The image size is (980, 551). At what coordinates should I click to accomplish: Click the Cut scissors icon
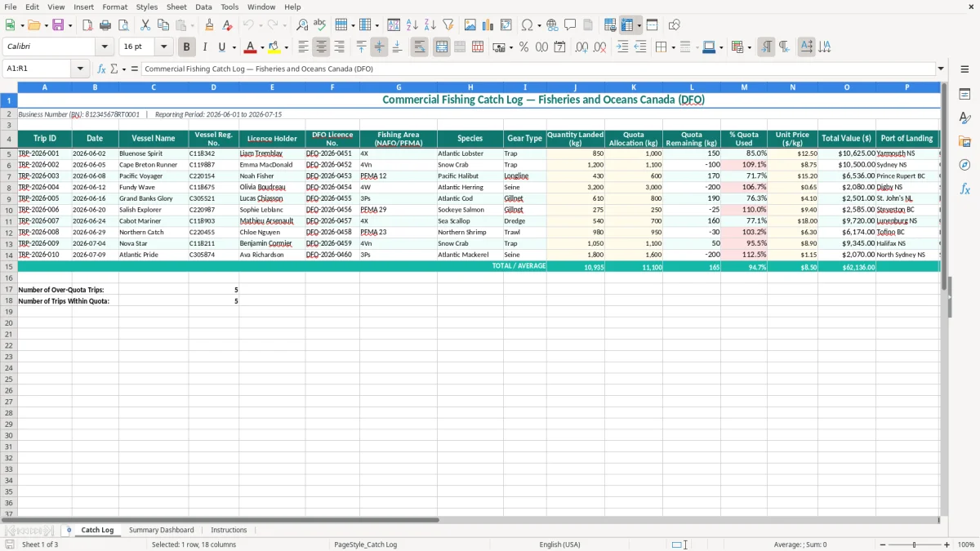click(145, 25)
